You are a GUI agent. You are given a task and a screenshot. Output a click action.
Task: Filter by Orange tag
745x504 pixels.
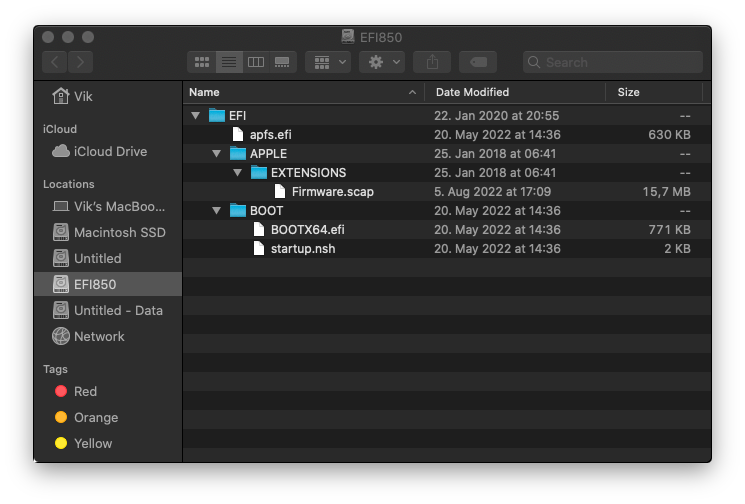point(108,418)
